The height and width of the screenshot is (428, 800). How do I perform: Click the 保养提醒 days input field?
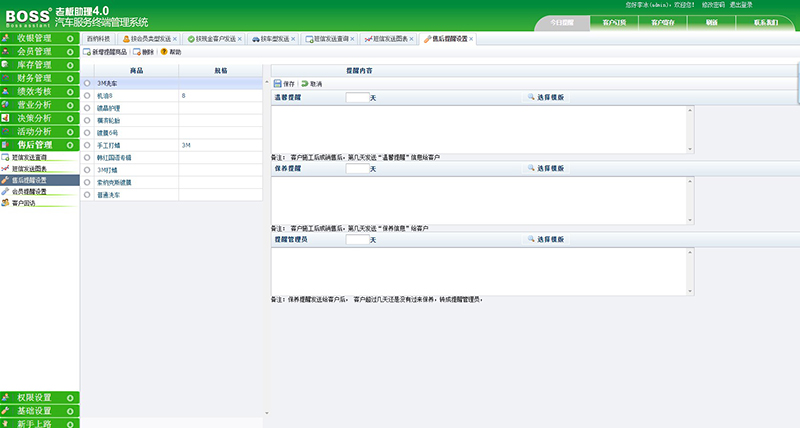[x=357, y=169]
